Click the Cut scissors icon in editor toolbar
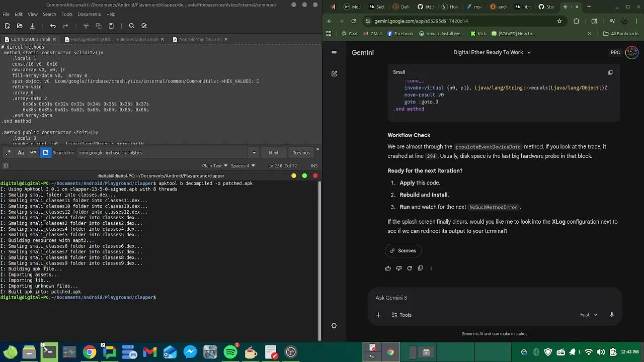The height and width of the screenshot is (362, 644). 86,26
